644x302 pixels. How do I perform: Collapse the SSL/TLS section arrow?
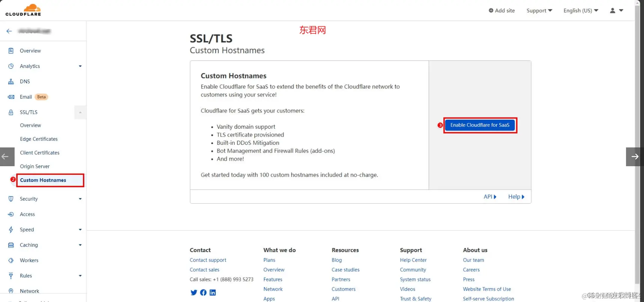[x=80, y=112]
